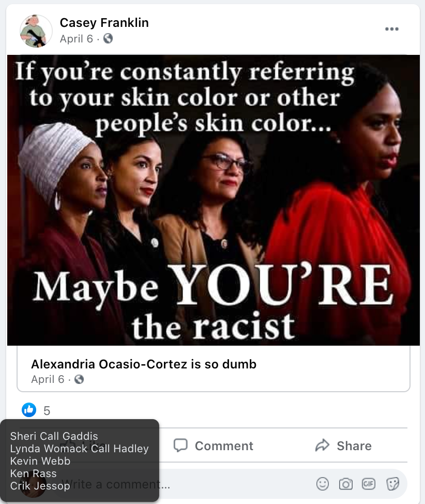Open the shared meme image
This screenshot has height=504, width=425.
pyautogui.click(x=214, y=200)
